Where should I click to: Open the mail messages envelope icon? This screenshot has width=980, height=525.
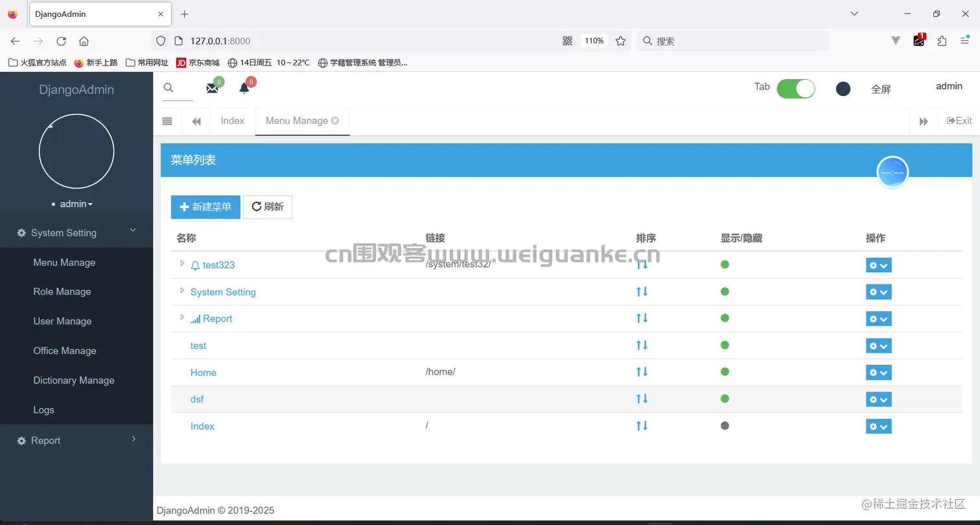click(x=212, y=88)
